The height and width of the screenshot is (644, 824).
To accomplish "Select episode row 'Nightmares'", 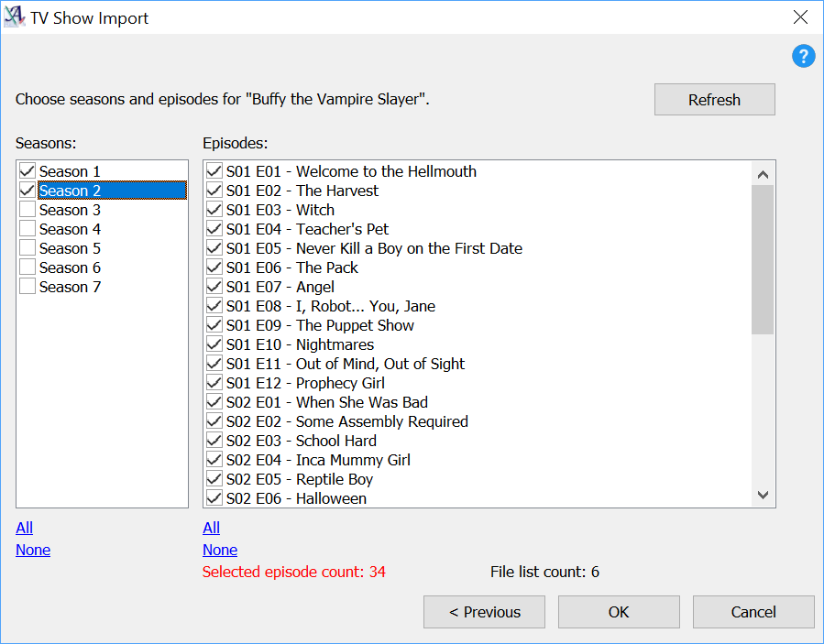I will tap(300, 344).
